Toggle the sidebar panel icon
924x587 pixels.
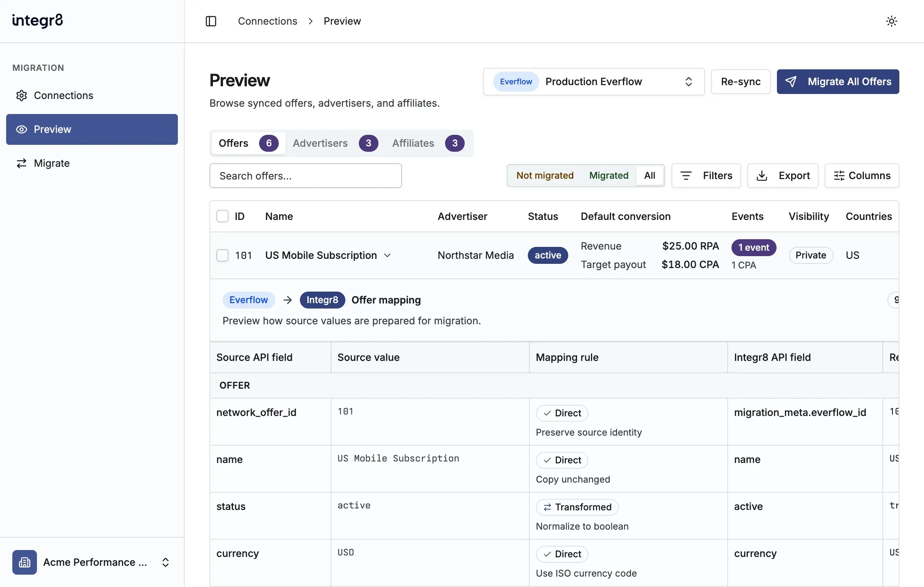pos(211,21)
